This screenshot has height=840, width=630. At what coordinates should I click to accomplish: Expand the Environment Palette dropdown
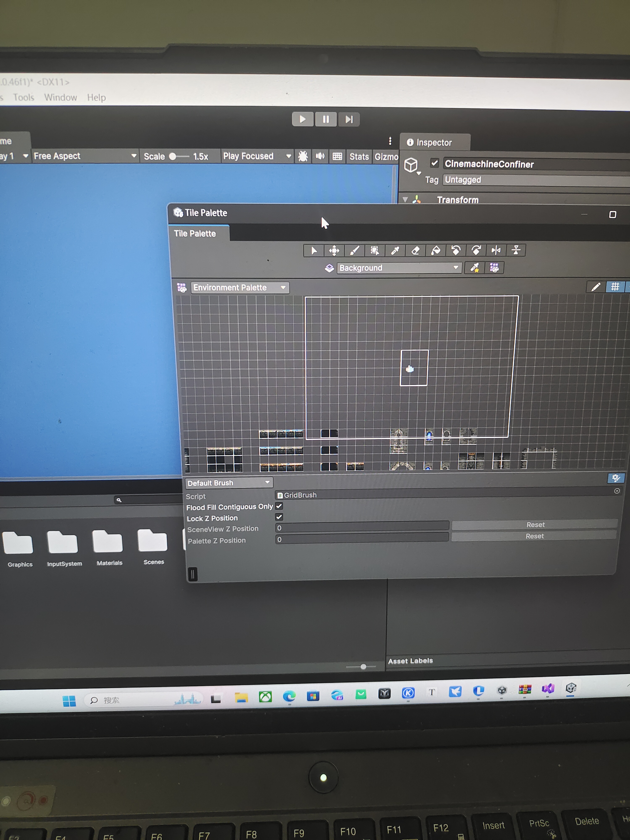[x=240, y=288]
